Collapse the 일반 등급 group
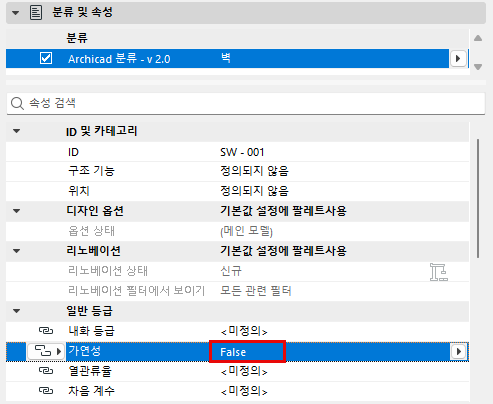Viewport: 493px width, 404px height. (16, 311)
